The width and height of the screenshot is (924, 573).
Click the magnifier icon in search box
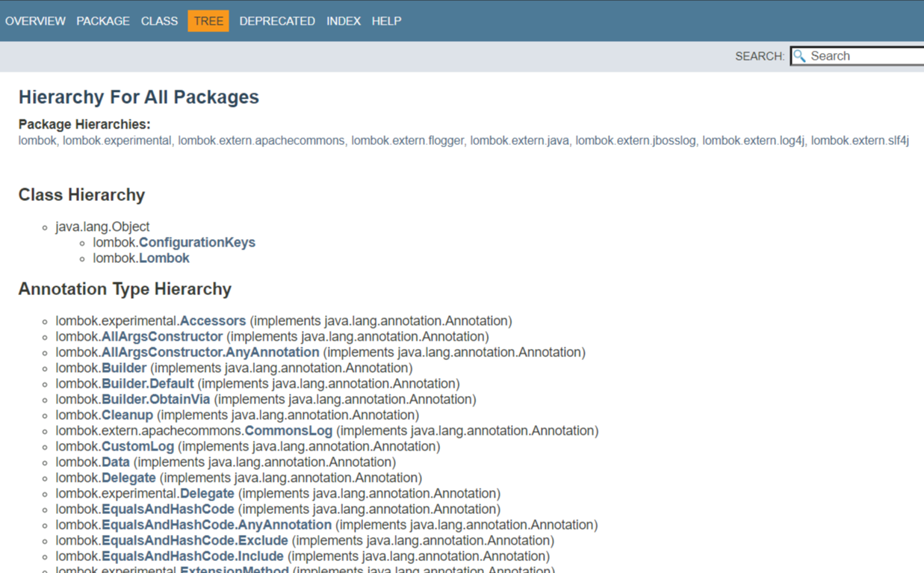tap(800, 56)
